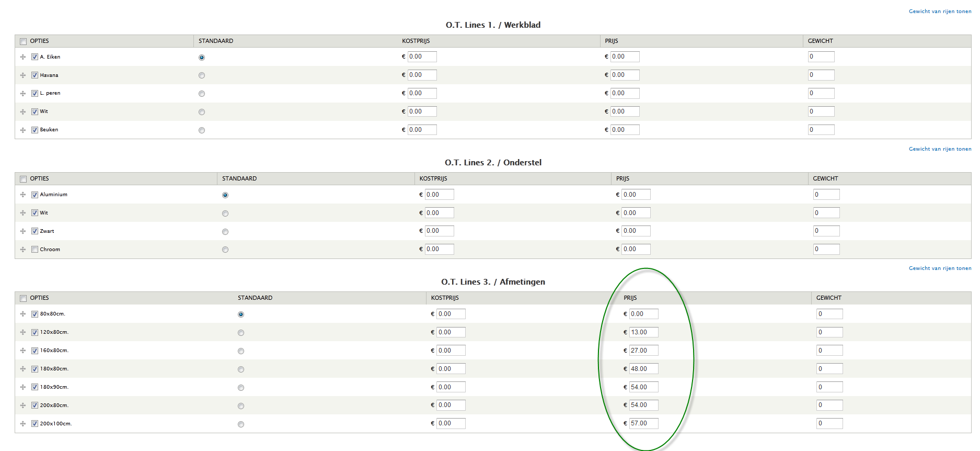Edit the 200x100cm price 57.00 field
This screenshot has height=451, width=980.
(x=643, y=423)
